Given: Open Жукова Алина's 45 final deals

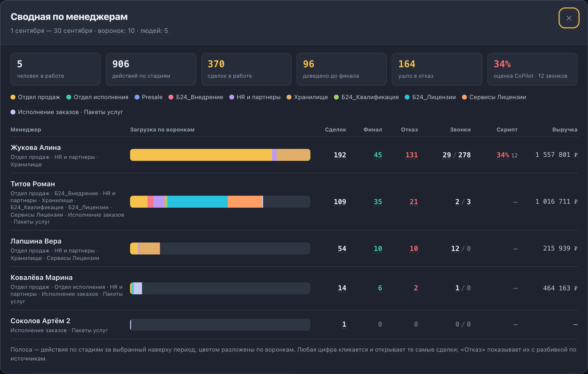Looking at the screenshot, I should (378, 155).
